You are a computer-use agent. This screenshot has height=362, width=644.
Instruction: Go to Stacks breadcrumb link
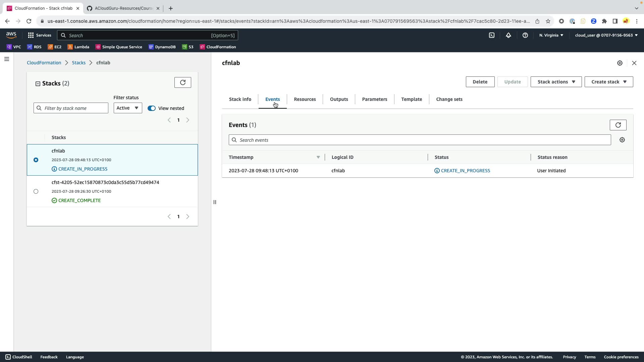(x=78, y=63)
